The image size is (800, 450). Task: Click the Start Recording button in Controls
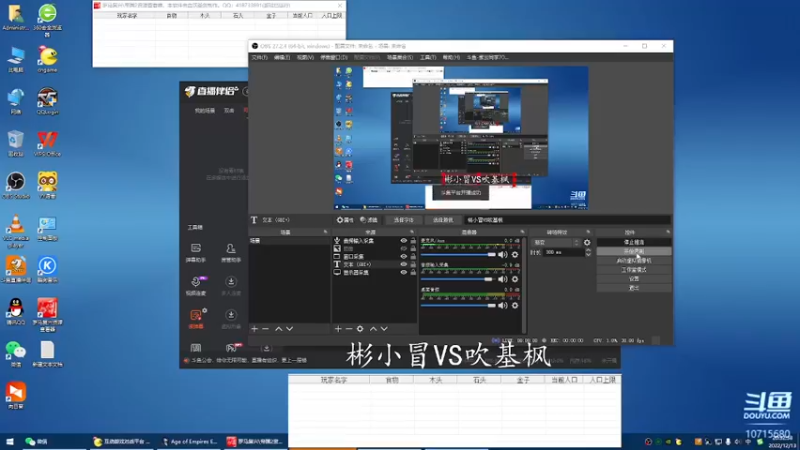[x=634, y=252]
